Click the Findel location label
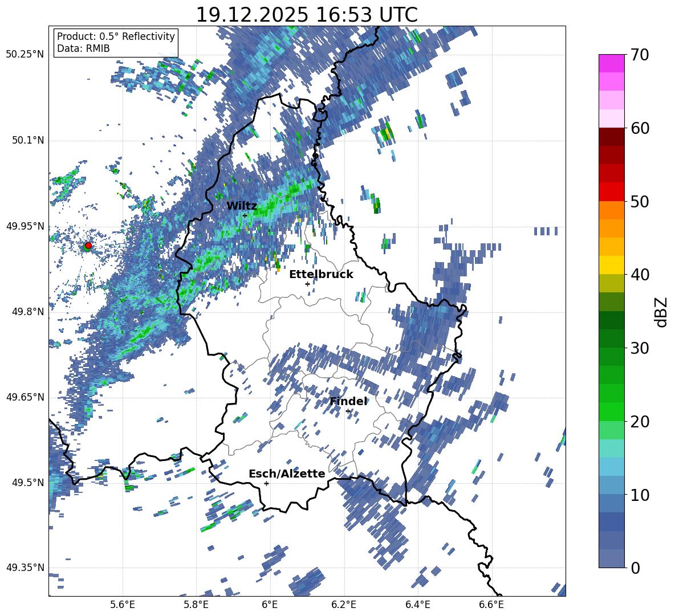675x616 pixels. pos(348,401)
